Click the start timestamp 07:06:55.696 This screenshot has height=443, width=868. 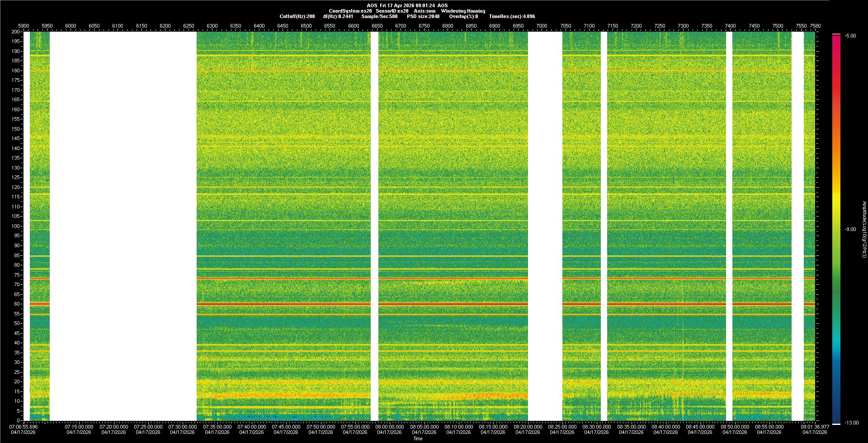click(x=24, y=427)
